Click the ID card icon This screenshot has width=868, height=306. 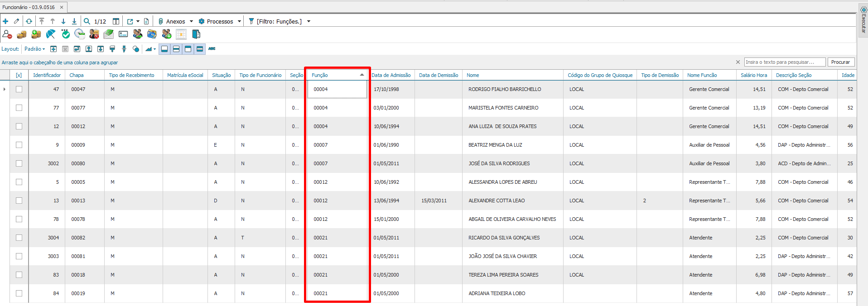pos(123,34)
